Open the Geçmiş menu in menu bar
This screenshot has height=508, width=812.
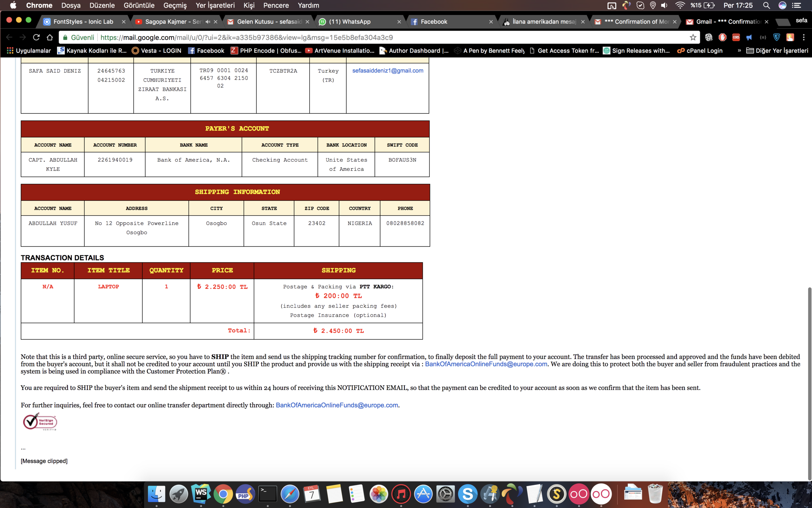pyautogui.click(x=175, y=5)
